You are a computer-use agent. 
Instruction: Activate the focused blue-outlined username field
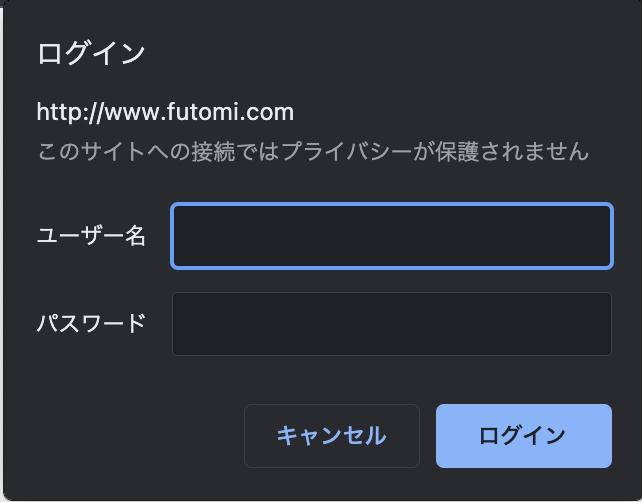392,236
